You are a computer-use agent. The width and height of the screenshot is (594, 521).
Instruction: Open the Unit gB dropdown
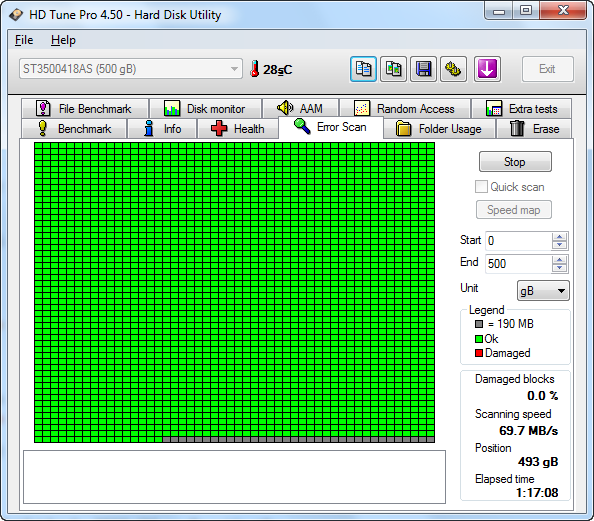[x=543, y=291]
